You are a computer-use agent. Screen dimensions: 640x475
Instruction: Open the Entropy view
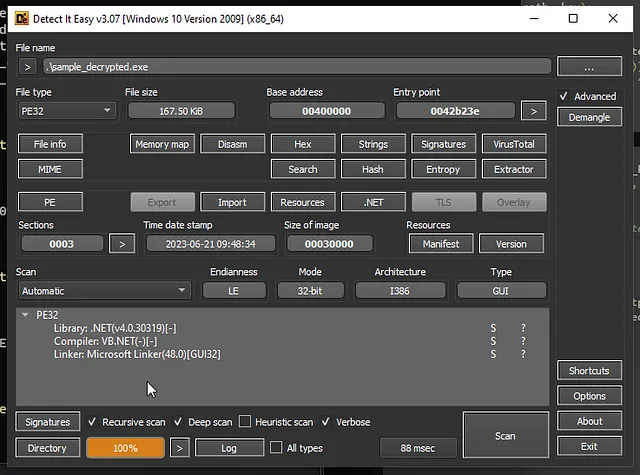443,169
